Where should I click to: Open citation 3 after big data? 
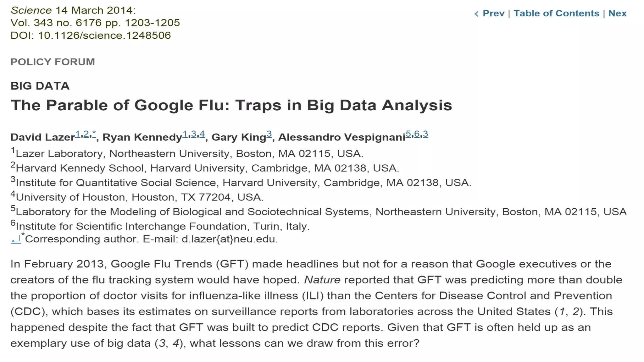coord(162,343)
